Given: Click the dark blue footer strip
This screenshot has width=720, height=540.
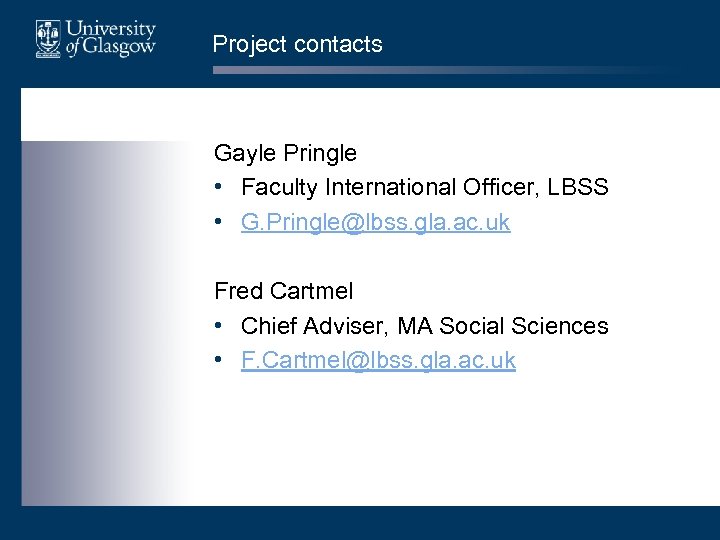Looking at the screenshot, I should (360, 522).
